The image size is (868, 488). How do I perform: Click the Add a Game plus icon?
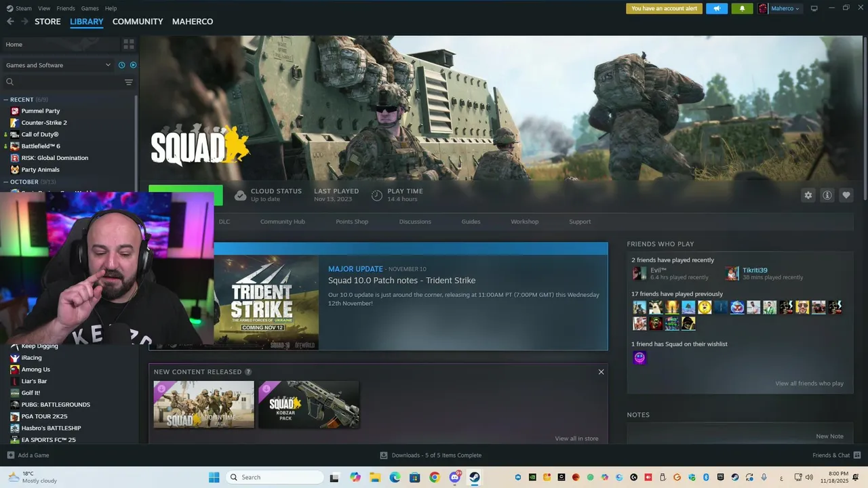10,455
